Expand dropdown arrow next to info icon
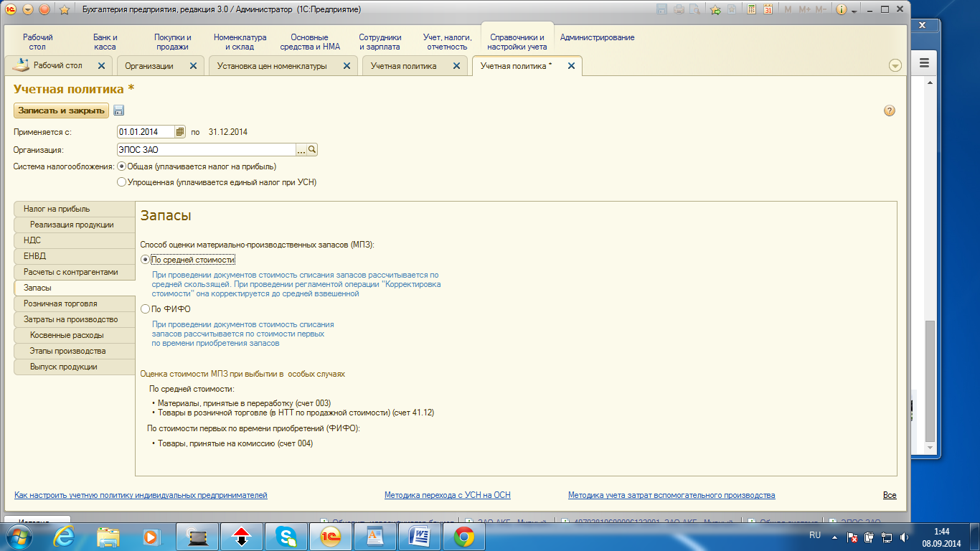Screen dimensions: 980x551 (854, 10)
